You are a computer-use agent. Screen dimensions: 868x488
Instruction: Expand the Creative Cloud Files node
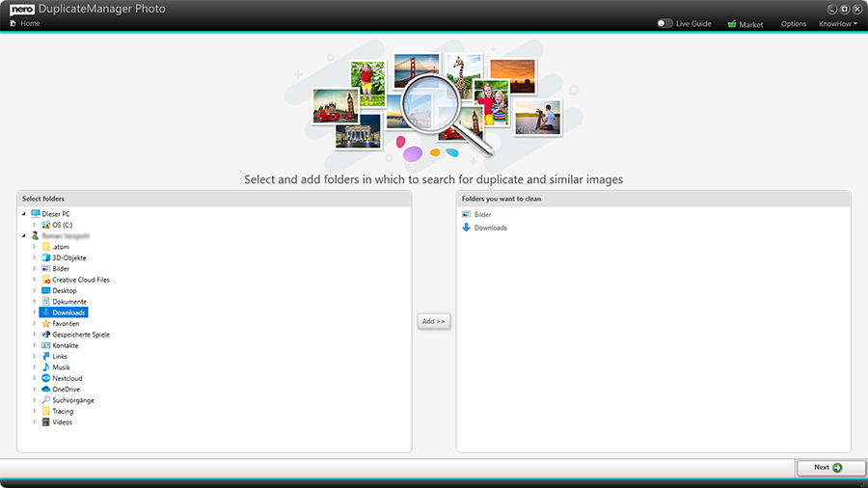click(x=35, y=280)
